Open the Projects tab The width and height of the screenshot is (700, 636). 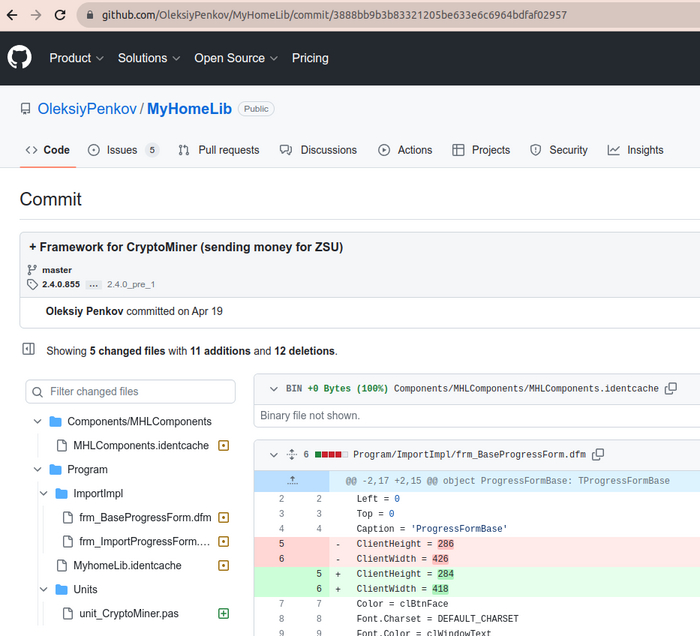[x=481, y=150]
